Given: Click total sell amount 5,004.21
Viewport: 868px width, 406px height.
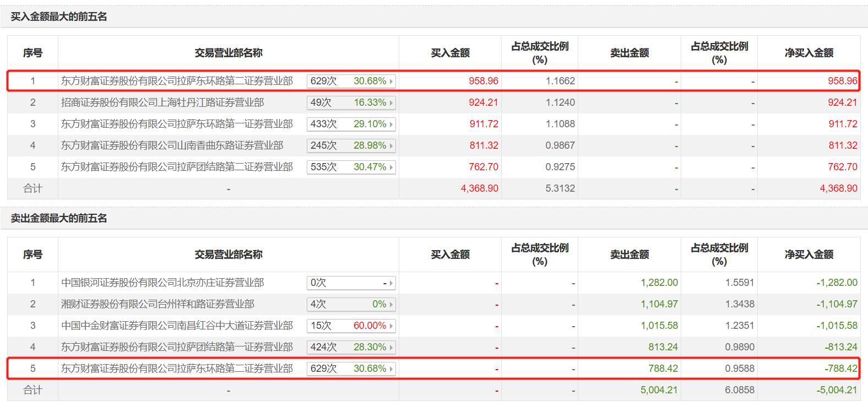Looking at the screenshot, I should click(659, 390).
